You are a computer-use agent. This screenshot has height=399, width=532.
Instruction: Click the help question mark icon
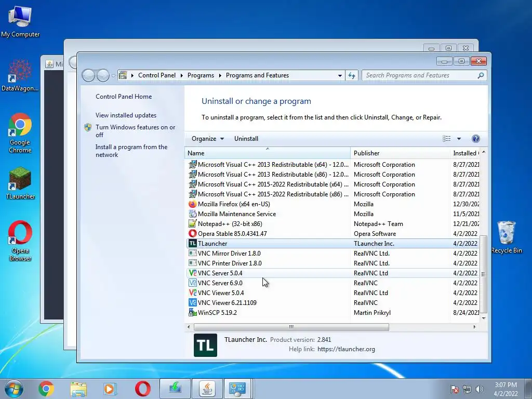point(476,138)
